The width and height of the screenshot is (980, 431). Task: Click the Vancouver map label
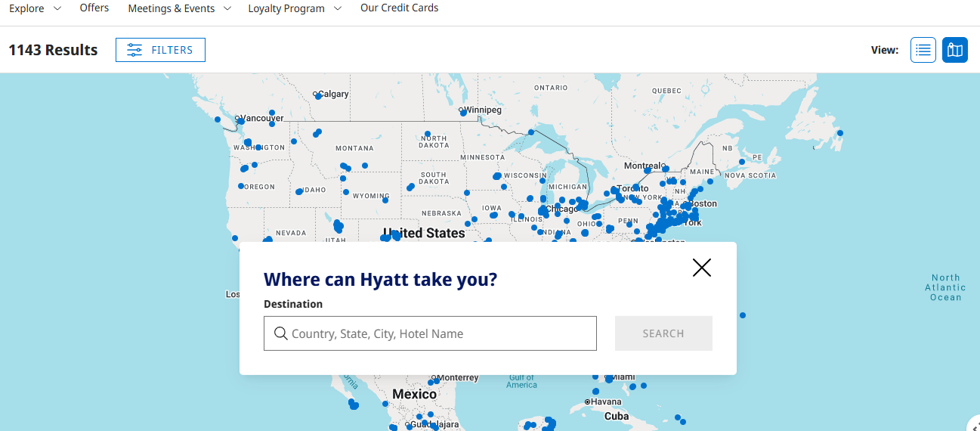coord(262,118)
